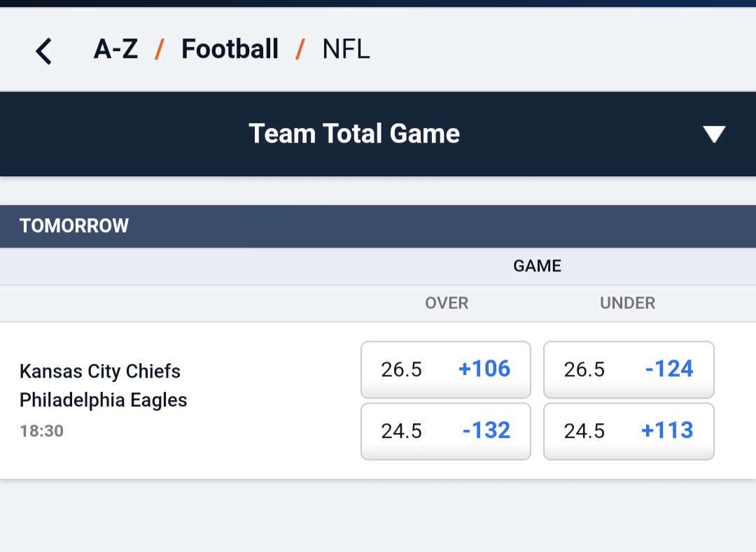
Task: Pick Over 24.5 at -132 odds
Action: [x=445, y=431]
